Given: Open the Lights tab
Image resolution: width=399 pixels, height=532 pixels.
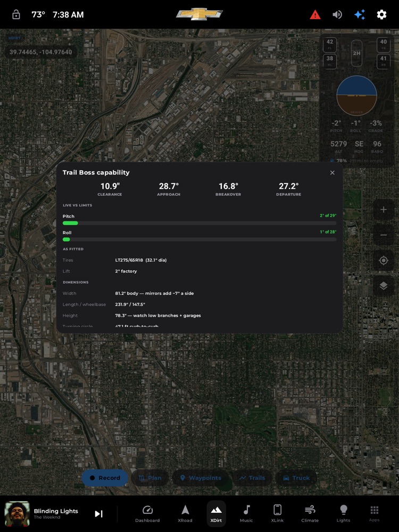Looking at the screenshot, I should [x=343, y=514].
